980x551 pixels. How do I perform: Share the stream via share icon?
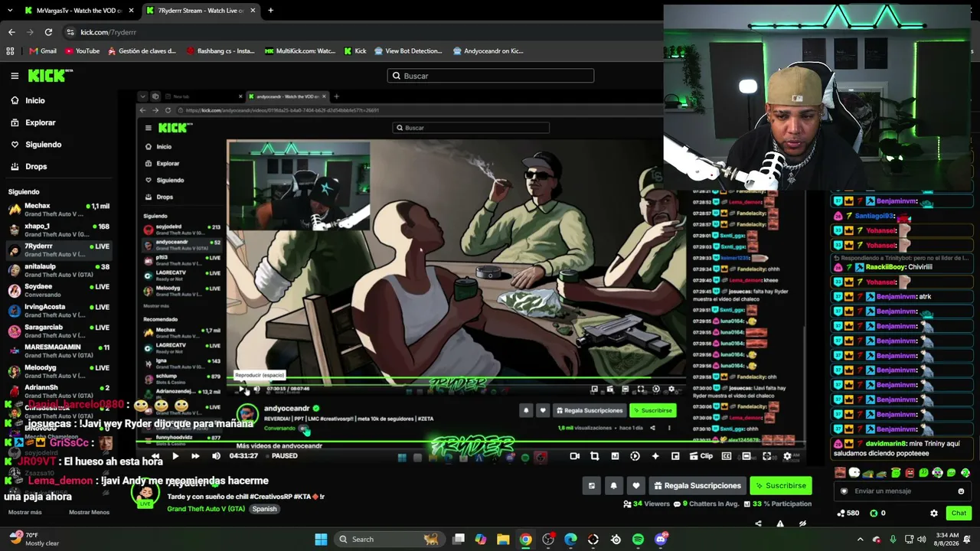tap(758, 524)
